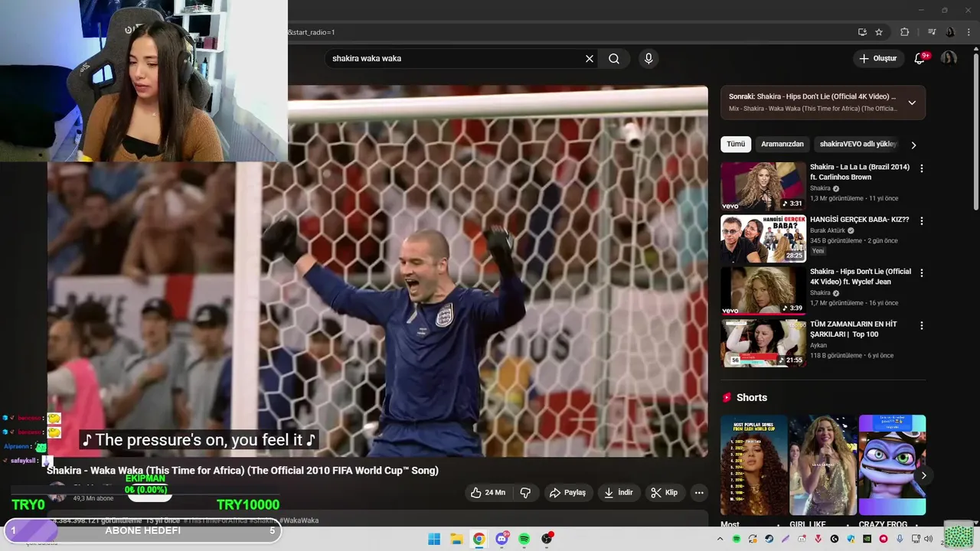The width and height of the screenshot is (980, 551).
Task: Open volume speaker tray icon
Action: coord(928,539)
